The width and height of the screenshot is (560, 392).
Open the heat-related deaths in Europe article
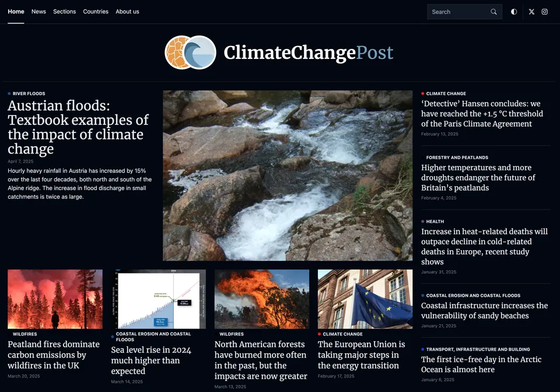(484, 246)
